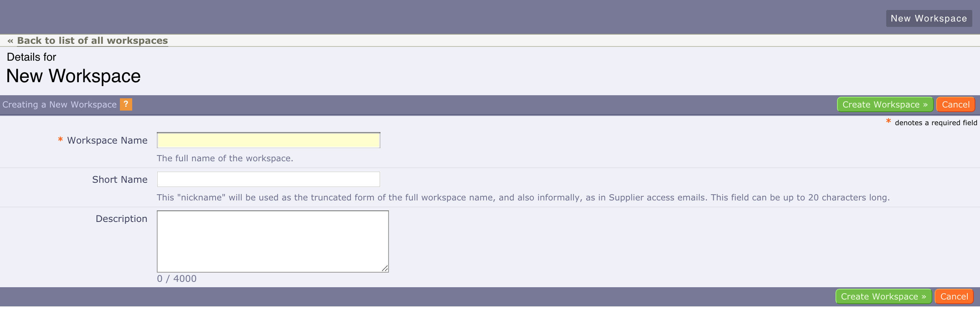This screenshot has height=321, width=980.
Task: Focus the Short Name text field
Action: tap(269, 179)
